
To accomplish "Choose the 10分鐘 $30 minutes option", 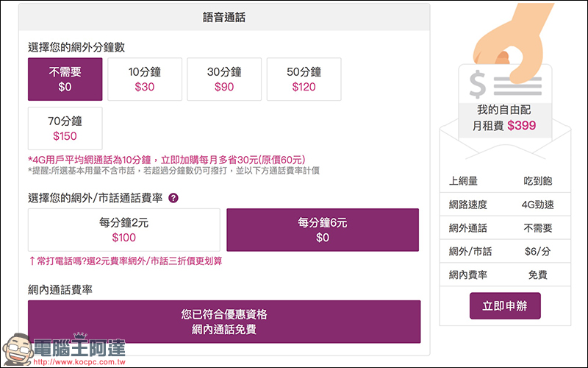I will point(145,79).
